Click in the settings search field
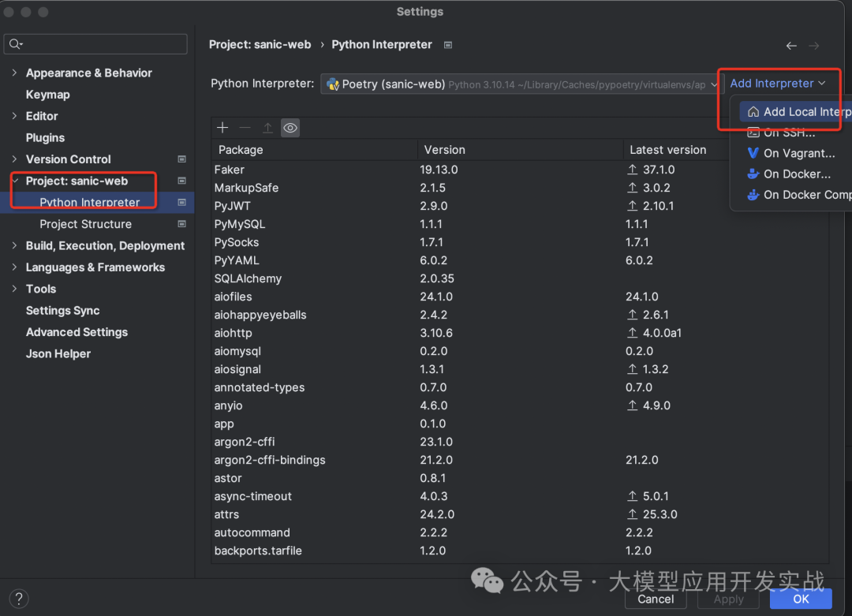 point(95,44)
